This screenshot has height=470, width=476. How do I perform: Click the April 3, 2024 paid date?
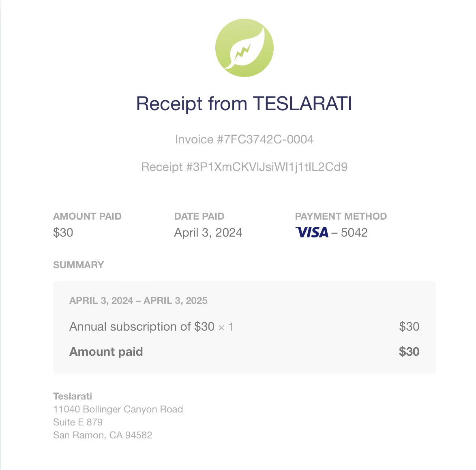tap(208, 233)
